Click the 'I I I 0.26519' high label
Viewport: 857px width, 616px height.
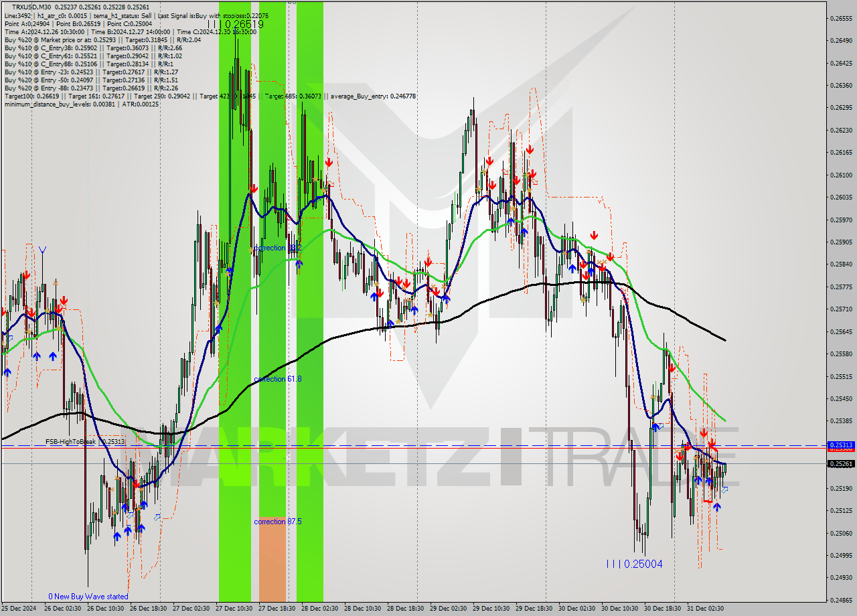(235, 24)
